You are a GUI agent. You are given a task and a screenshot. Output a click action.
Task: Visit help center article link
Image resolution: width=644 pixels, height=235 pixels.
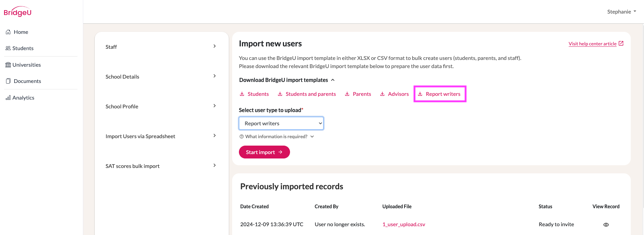click(x=593, y=44)
